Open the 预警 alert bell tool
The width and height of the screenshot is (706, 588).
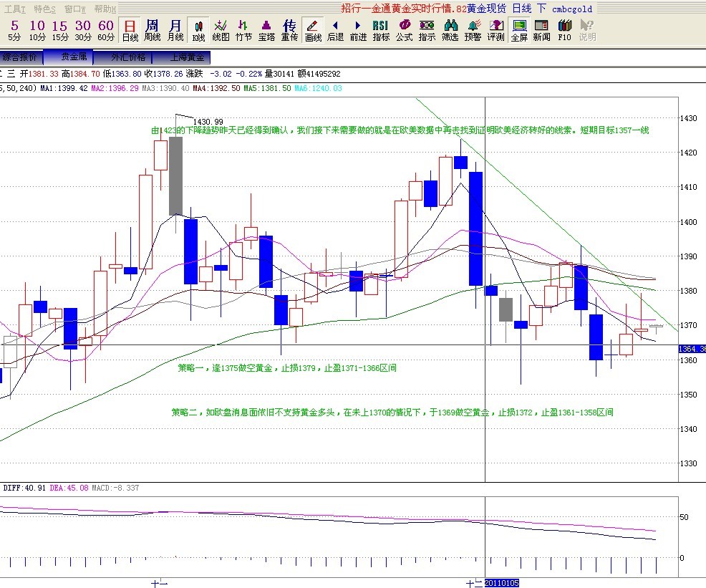(x=473, y=31)
